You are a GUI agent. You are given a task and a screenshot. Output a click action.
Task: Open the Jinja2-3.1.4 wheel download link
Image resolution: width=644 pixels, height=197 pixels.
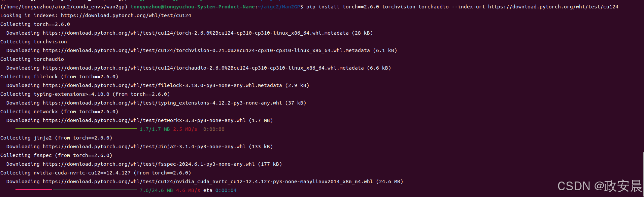click(x=144, y=147)
